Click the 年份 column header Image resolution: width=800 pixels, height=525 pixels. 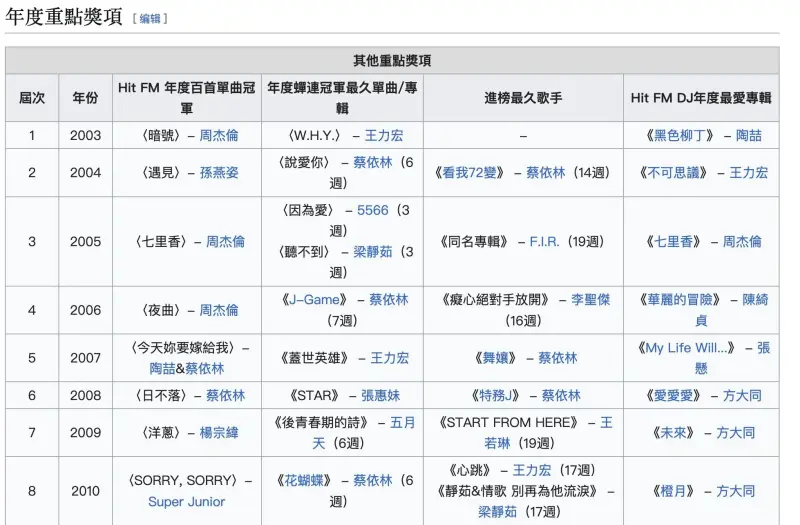point(85,97)
